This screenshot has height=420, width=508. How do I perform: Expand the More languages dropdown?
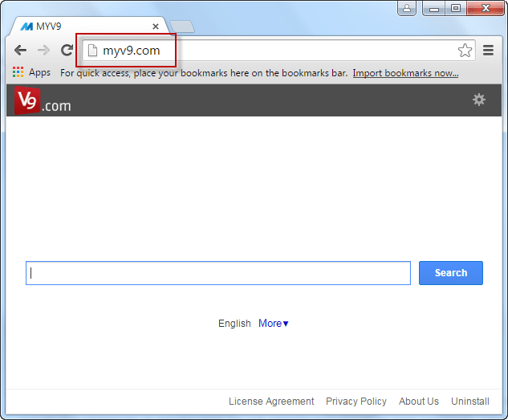(273, 323)
